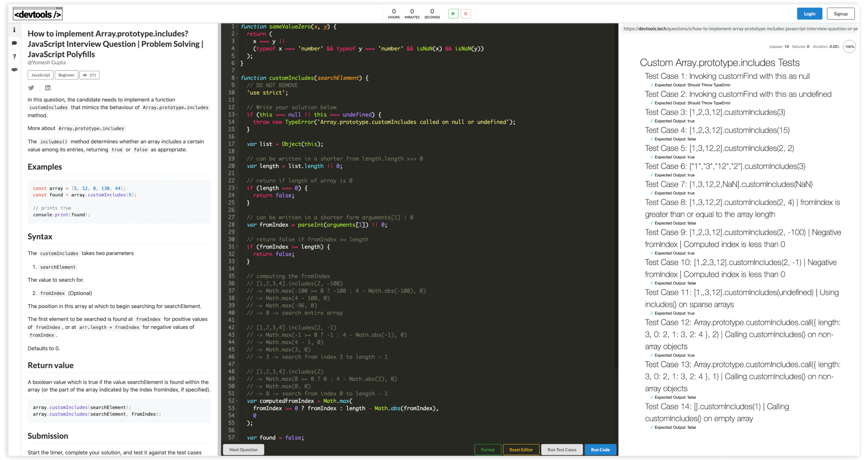The height and width of the screenshot is (460, 868).
Task: Format the editor code
Action: tap(488, 450)
